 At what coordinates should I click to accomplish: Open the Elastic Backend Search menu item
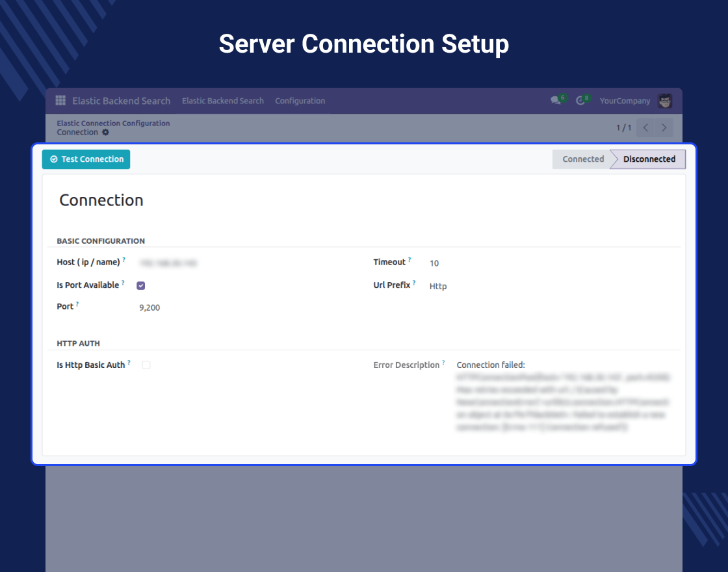coord(223,101)
